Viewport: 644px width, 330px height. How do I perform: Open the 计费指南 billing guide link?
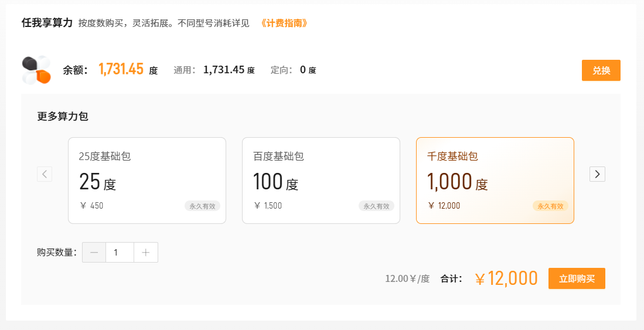click(x=284, y=23)
